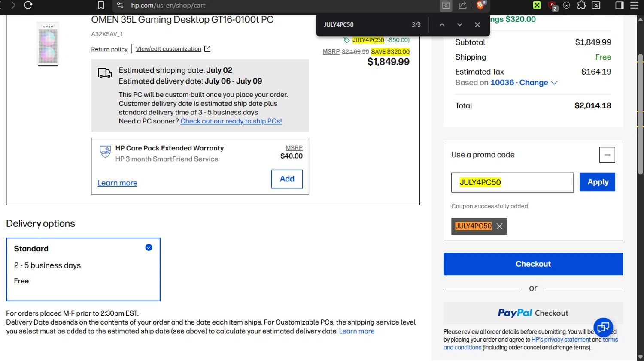
Task: Open the browser hamburger main menu
Action: [634, 5]
